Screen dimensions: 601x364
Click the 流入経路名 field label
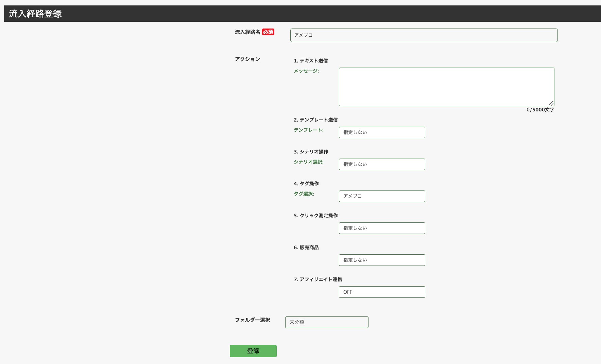[x=247, y=32]
